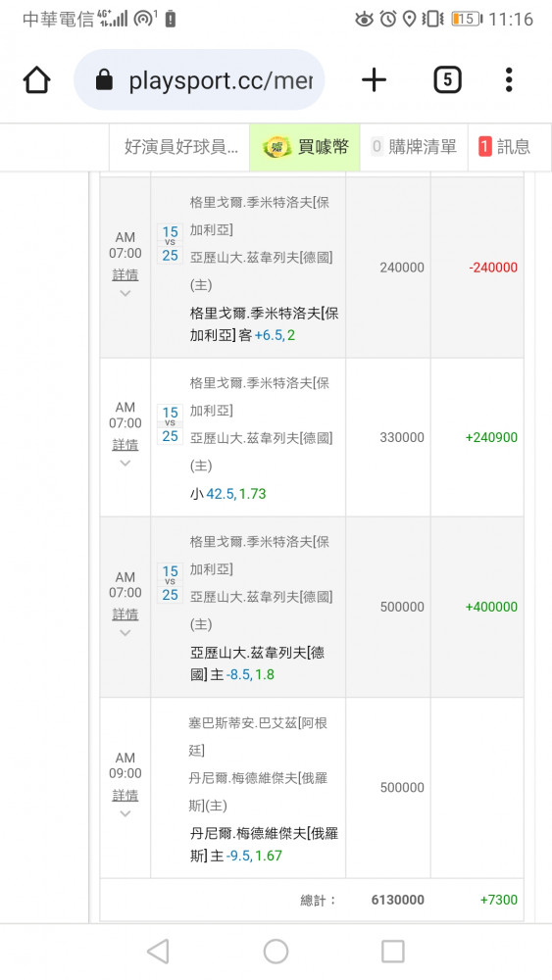Image resolution: width=552 pixels, height=980 pixels.
Task: Tap the padlock site security icon
Action: coord(104,80)
